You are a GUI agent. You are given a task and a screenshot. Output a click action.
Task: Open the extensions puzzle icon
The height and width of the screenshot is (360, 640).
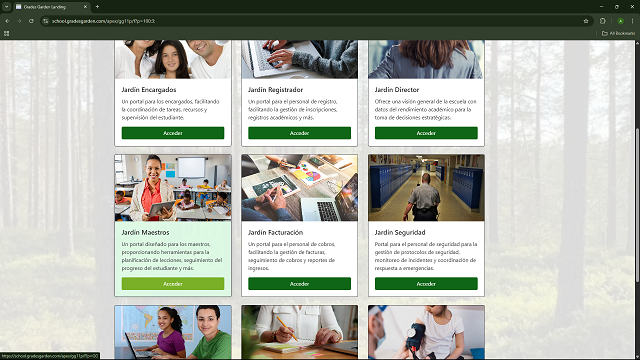(603, 21)
